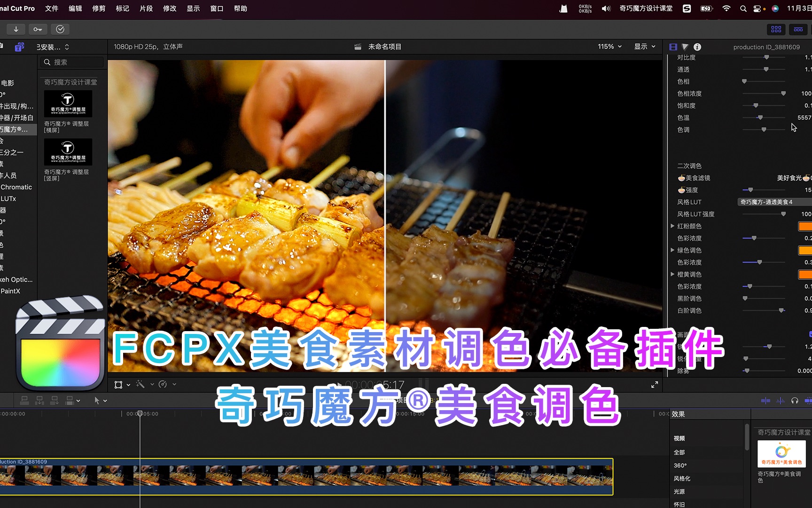Screen dimensions: 812x508
Task: Select the 调整层 [竖屏] title thumbnail
Action: (x=68, y=152)
